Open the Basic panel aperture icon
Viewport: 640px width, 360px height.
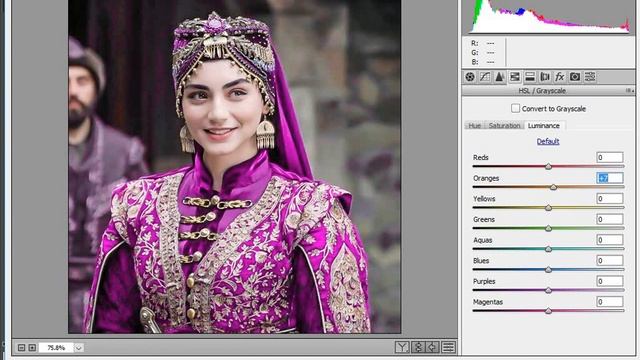tap(470, 77)
